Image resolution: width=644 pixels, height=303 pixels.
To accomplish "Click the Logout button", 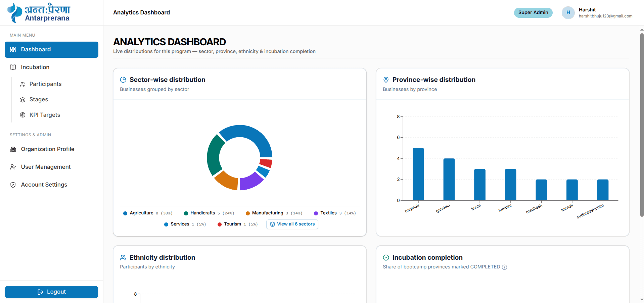I will [51, 292].
